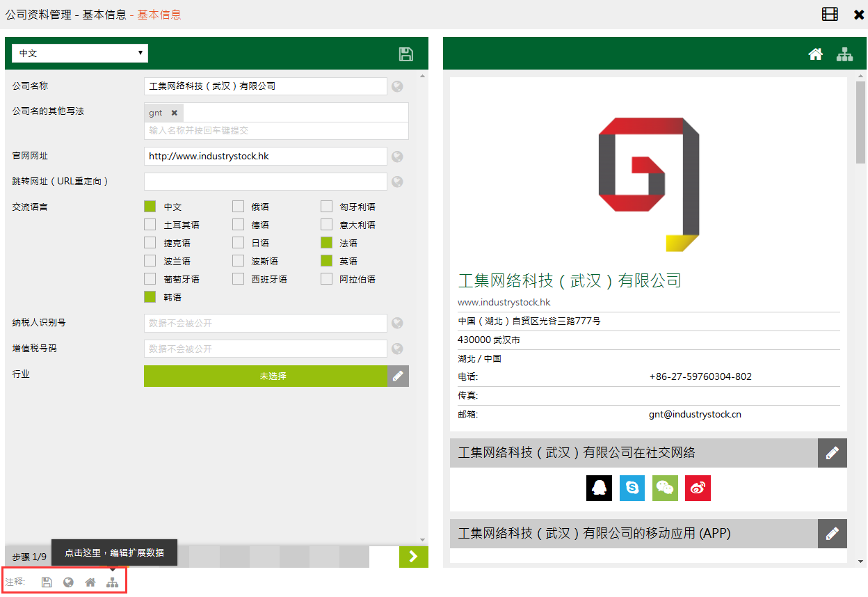The image size is (868, 597).
Task: Uncheck the 法语 language checkbox
Action: [x=327, y=243]
